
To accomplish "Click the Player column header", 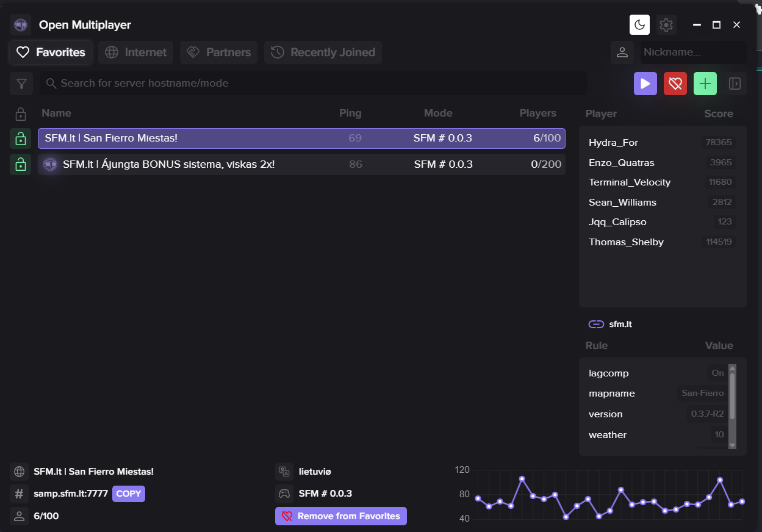I will (x=601, y=113).
